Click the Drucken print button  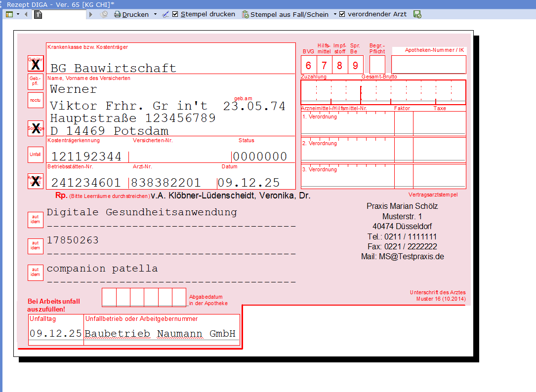tap(131, 14)
